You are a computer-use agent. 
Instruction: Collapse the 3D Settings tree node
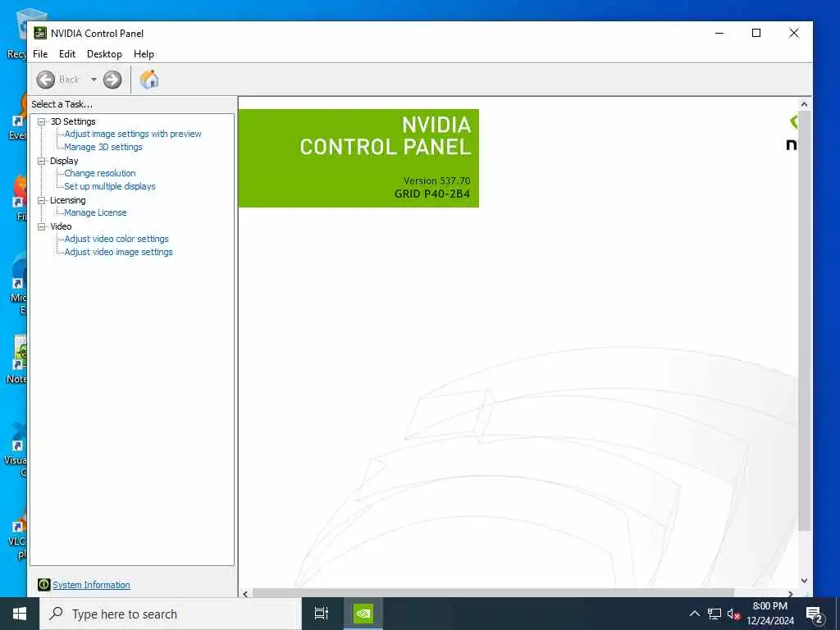click(x=41, y=121)
